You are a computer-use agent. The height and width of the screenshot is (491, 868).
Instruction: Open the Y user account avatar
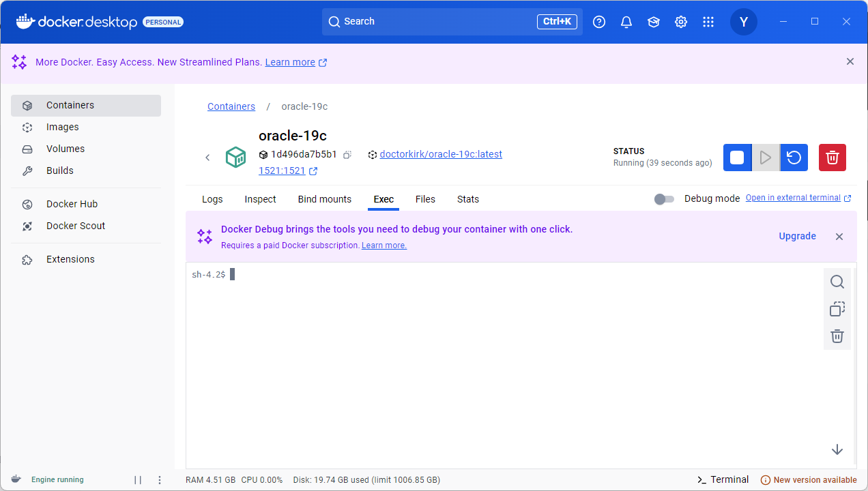(x=744, y=22)
